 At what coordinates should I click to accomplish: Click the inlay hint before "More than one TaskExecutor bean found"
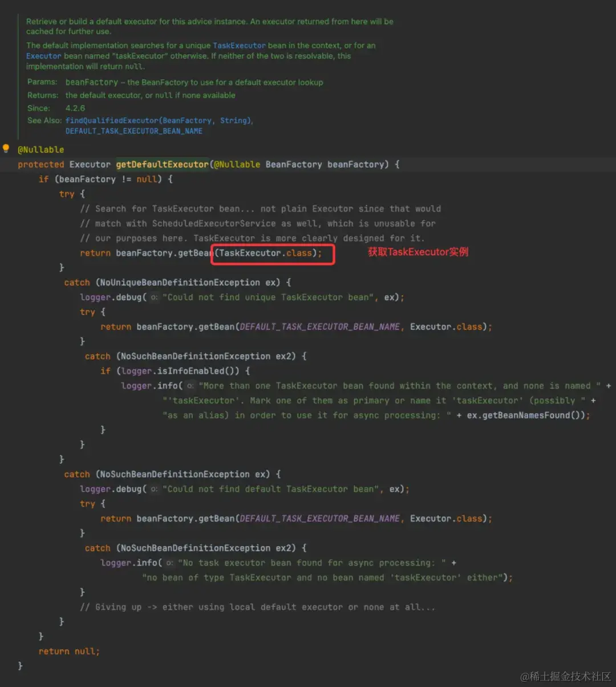pyautogui.click(x=190, y=386)
